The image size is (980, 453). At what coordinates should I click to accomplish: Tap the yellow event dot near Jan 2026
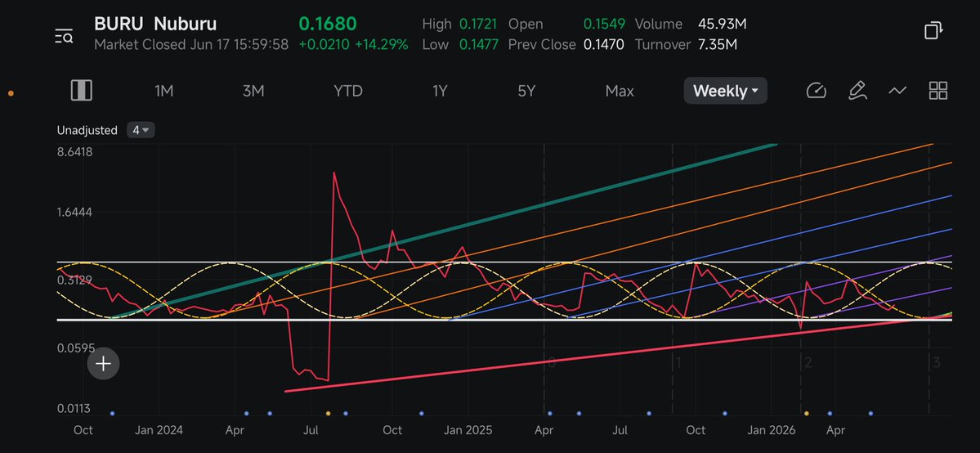806,414
